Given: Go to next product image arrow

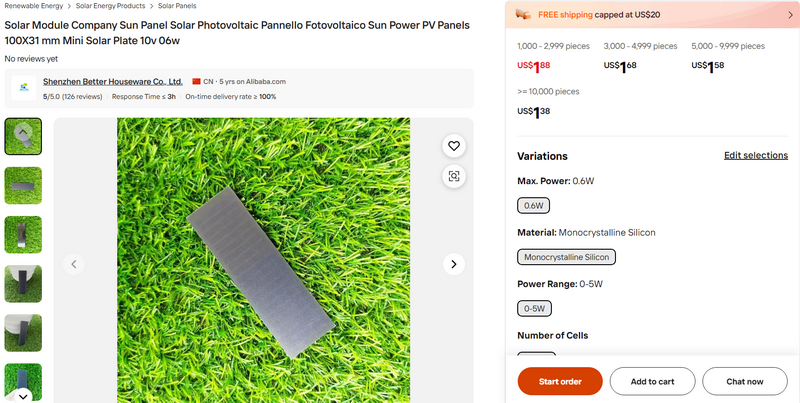Looking at the screenshot, I should click(454, 264).
